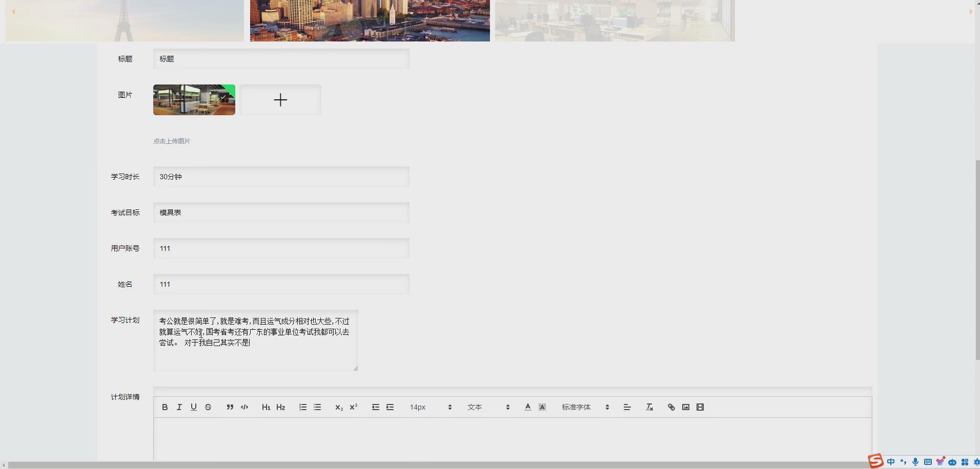Toggle Sogou punctuation mode

[x=903, y=462]
